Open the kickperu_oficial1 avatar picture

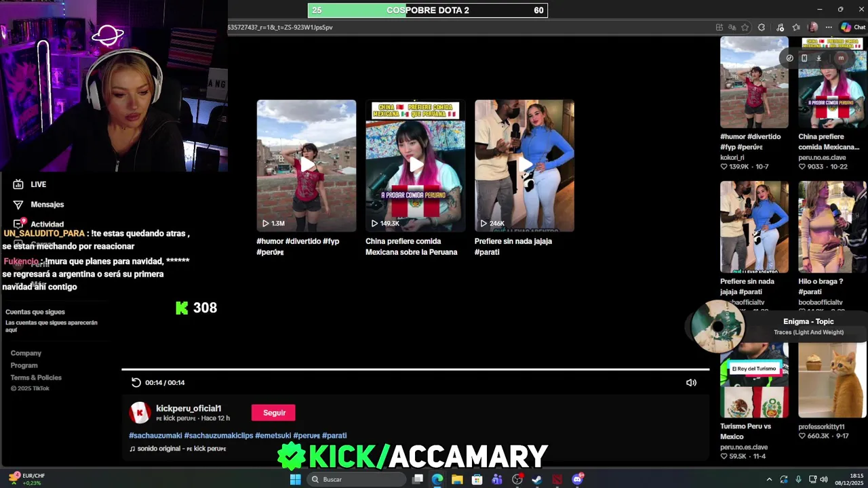pyautogui.click(x=140, y=412)
